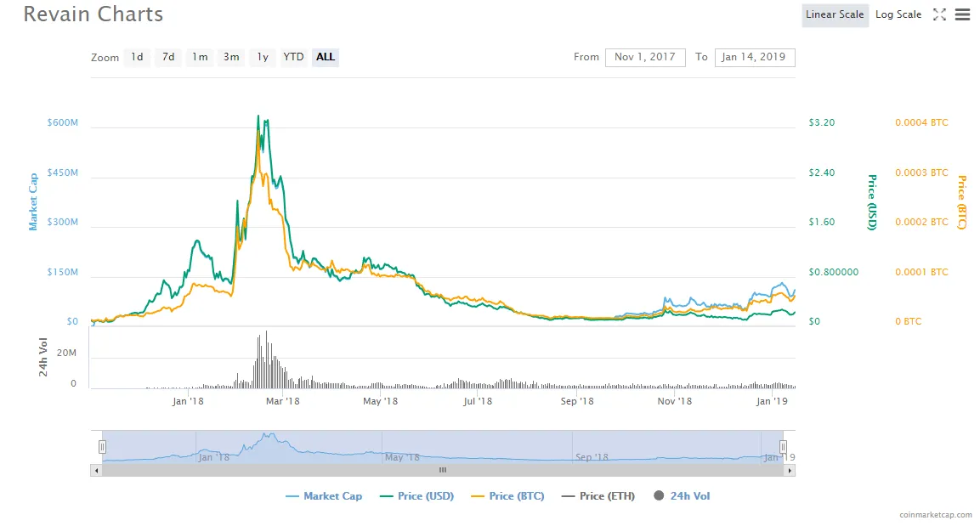Switch to Log Scale
The height and width of the screenshot is (526, 980).
coord(898,14)
